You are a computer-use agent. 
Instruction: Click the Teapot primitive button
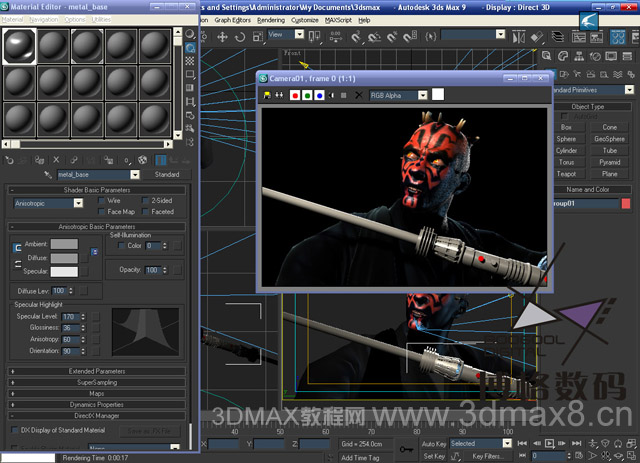(x=567, y=173)
